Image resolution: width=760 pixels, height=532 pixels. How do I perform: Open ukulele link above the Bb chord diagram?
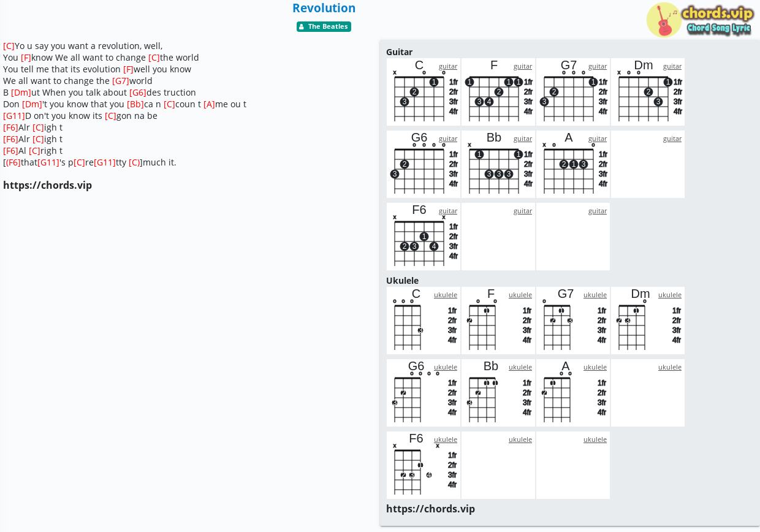[520, 367]
